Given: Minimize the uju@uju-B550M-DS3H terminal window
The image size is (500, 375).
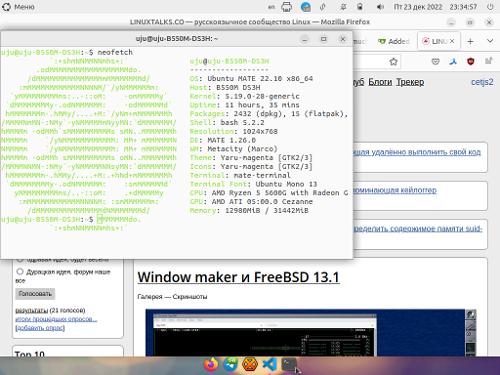Looking at the screenshot, I should [x=304, y=39].
